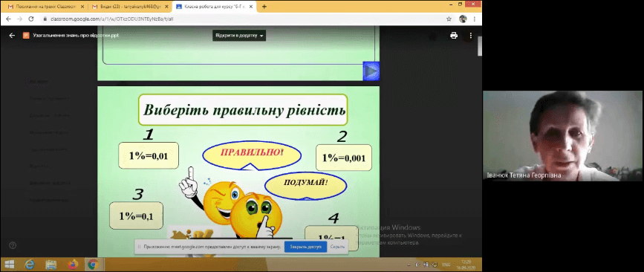Choose answer box '1%=0,1'
The height and width of the screenshot is (272, 644).
pyautogui.click(x=137, y=216)
